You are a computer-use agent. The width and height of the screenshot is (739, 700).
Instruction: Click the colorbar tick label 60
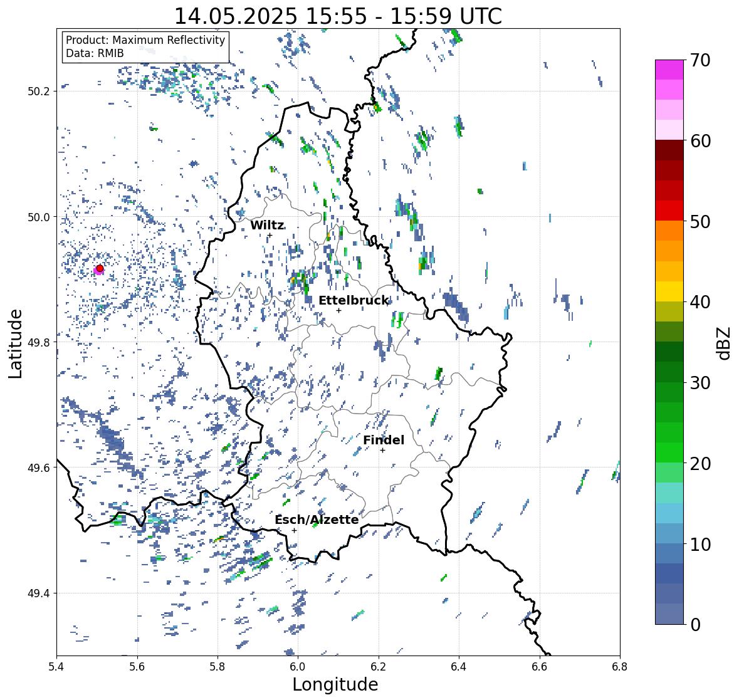700,141
